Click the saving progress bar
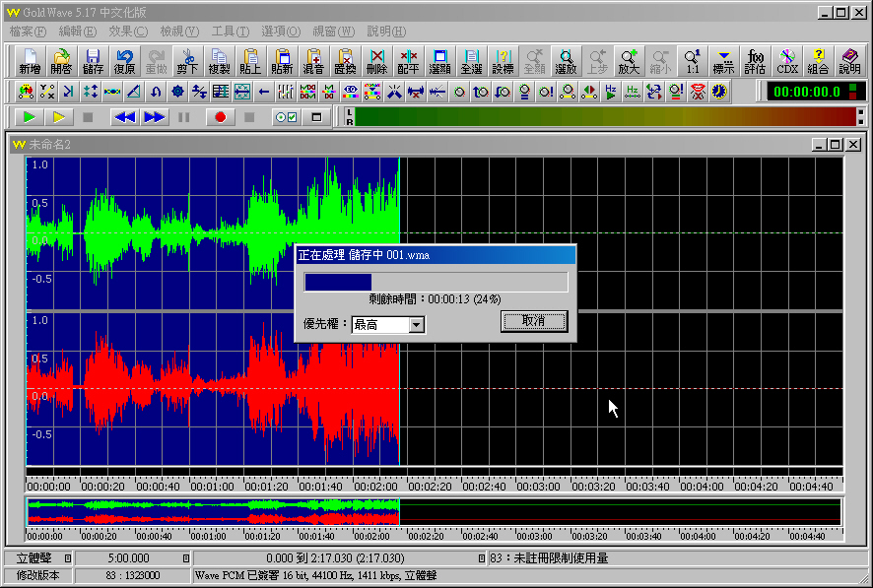The height and width of the screenshot is (588, 873). 436,284
